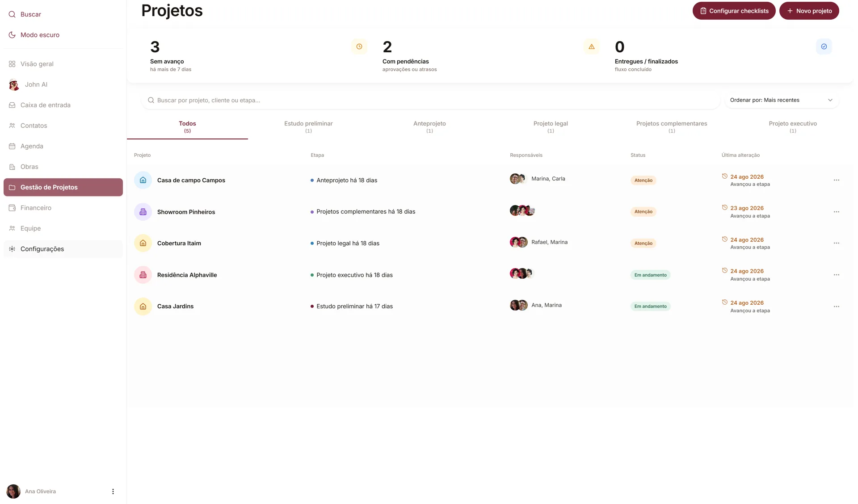Screen dimensions: 858x504
Task: Click the Equipe people icon
Action: point(12,228)
